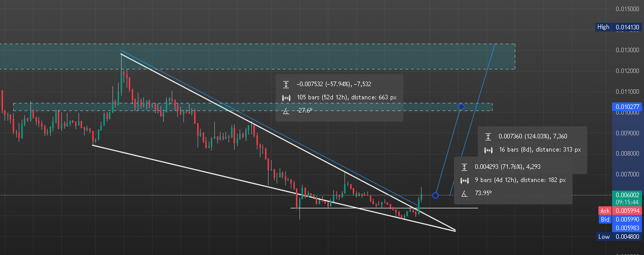Click the Ask label on price axis
644x255 pixels.
[604, 211]
